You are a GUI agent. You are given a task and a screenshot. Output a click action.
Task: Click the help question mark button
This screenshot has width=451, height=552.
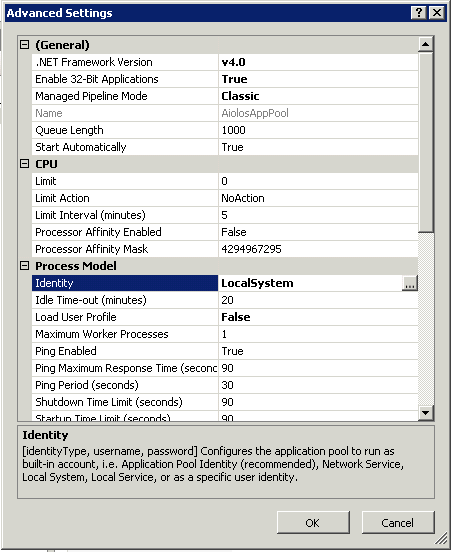419,13
